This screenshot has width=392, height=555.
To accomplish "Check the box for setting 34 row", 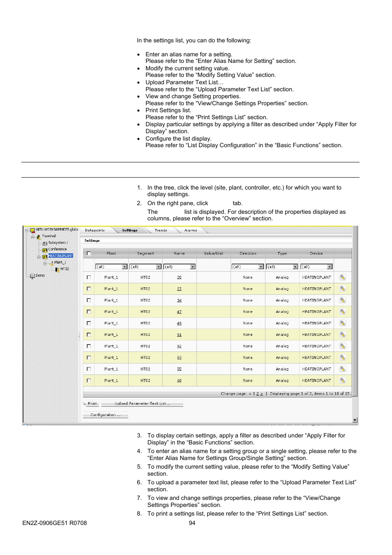I will pos(89,301).
